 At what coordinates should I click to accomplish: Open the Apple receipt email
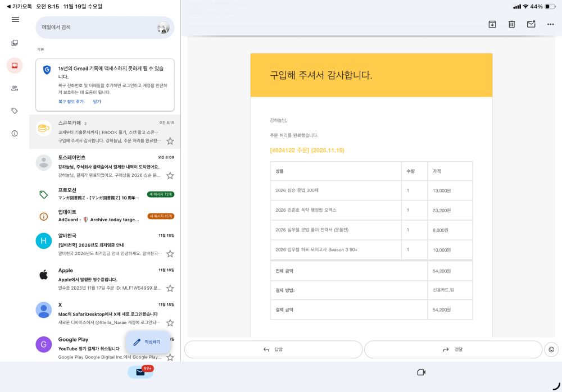tap(105, 279)
